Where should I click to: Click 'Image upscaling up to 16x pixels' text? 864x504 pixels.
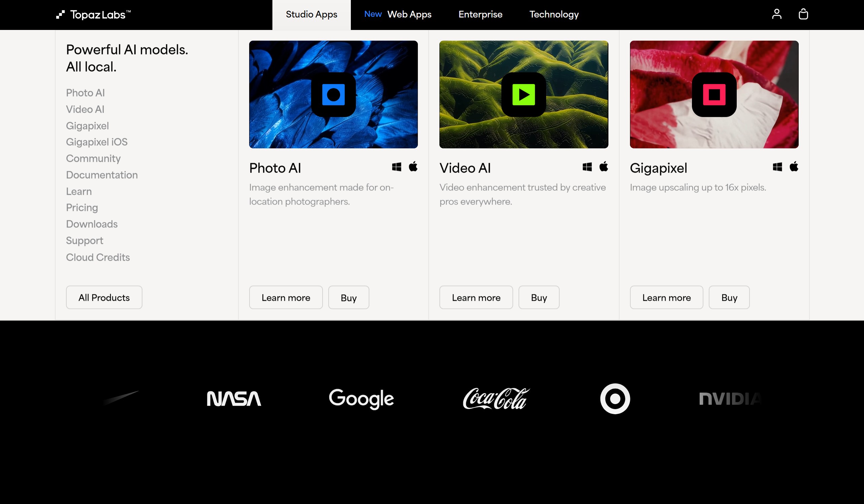(698, 187)
